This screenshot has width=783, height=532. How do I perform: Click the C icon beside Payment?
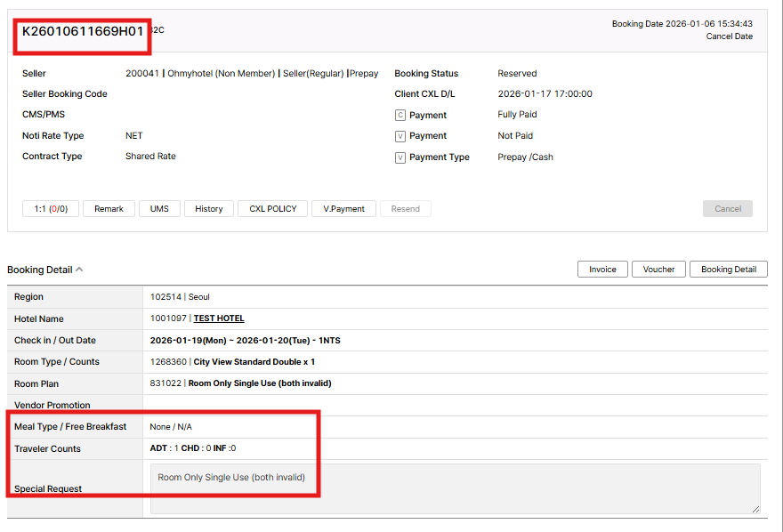point(400,116)
